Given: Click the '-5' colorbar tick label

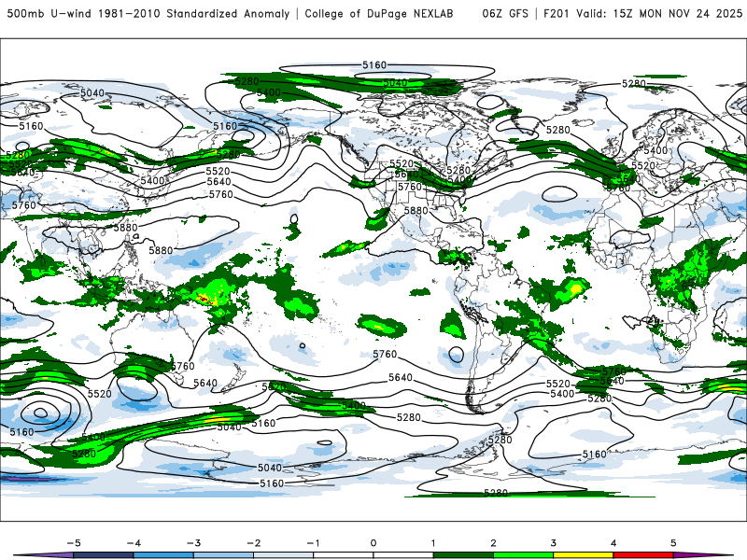Looking at the screenshot, I should [x=74, y=543].
